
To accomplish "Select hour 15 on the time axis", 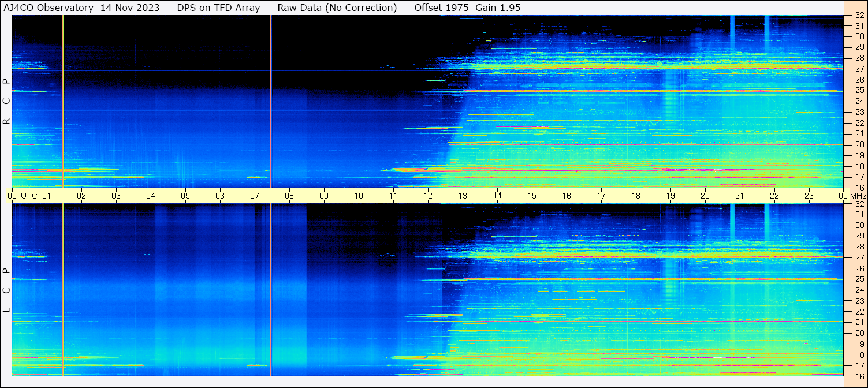I will click(532, 196).
